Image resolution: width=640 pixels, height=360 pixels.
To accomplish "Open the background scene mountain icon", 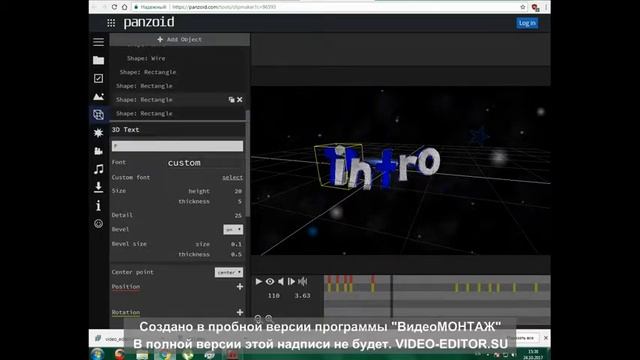I will point(98,97).
